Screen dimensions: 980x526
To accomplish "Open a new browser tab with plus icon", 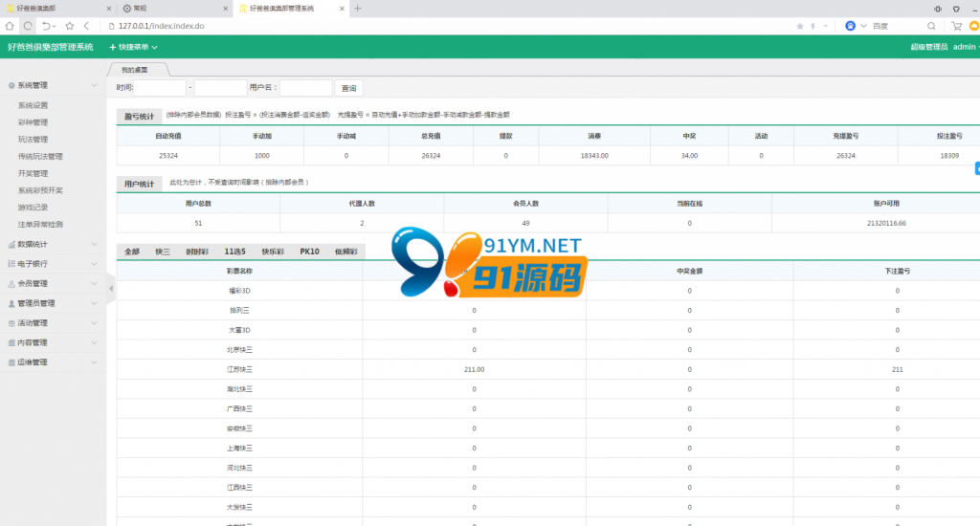I will pos(358,8).
